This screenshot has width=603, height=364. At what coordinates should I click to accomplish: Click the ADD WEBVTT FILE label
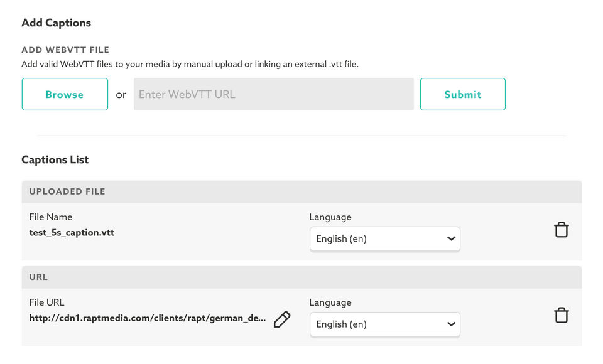point(65,50)
